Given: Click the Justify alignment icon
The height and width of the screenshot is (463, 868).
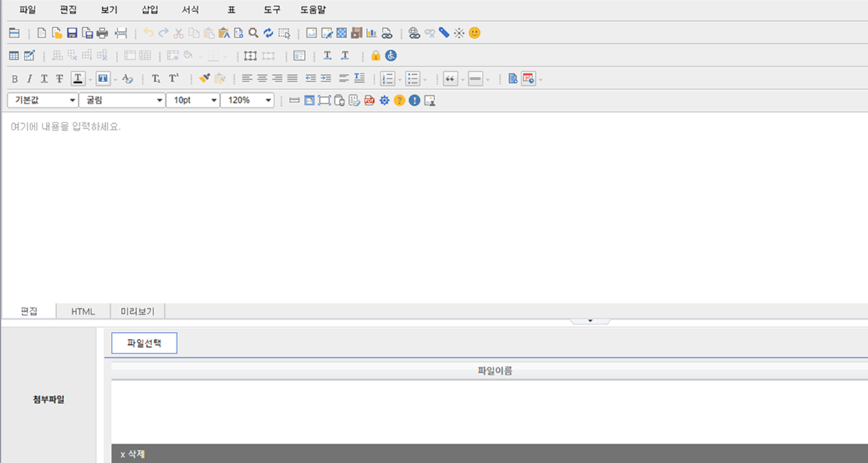Looking at the screenshot, I should tap(292, 78).
